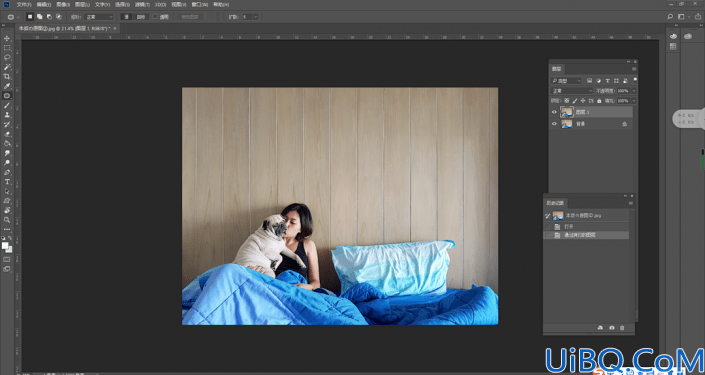Image resolution: width=705 pixels, height=375 pixels.
Task: Select the Eraser tool
Action: point(7,134)
